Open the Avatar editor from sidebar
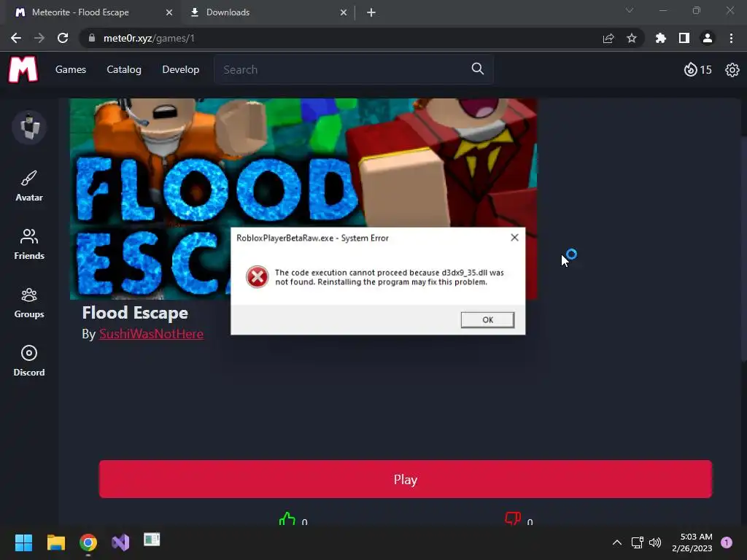This screenshot has width=747, height=560. point(29,186)
